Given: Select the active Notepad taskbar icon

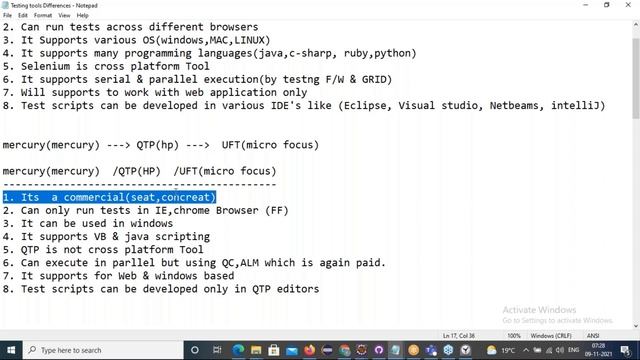Looking at the screenshot, I should coord(396,350).
